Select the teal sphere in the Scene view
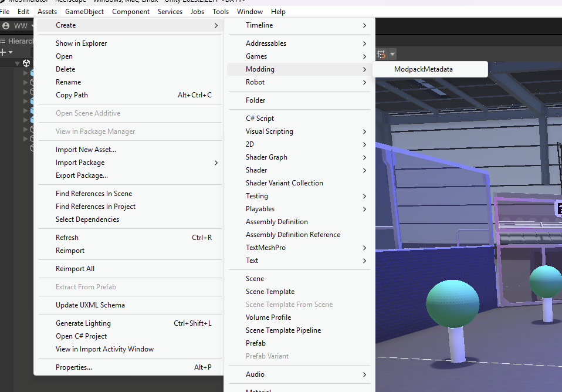This screenshot has width=562, height=392. pyautogui.click(x=452, y=302)
